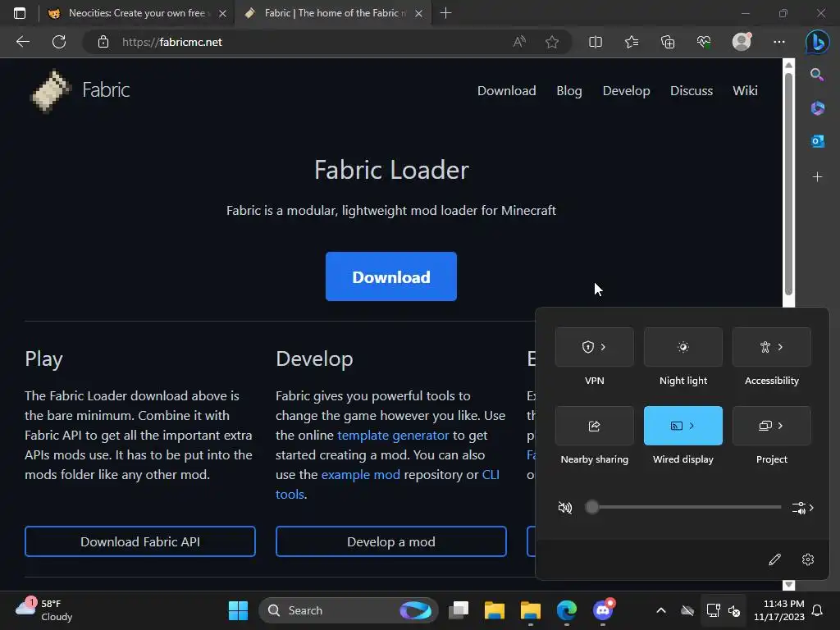The width and height of the screenshot is (840, 630).
Task: Add a sidebar app with the plus icon
Action: [x=817, y=177]
